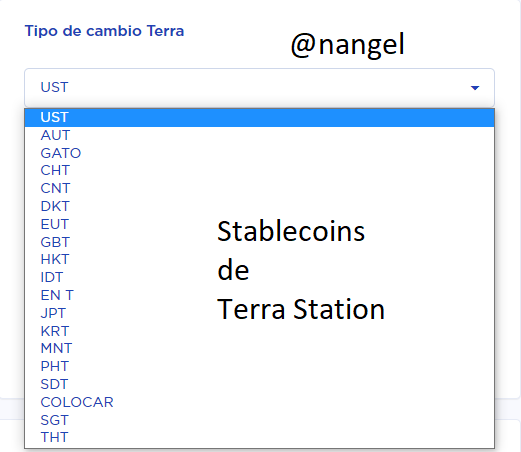
Task: Select THT at list bottom
Action: pyautogui.click(x=259, y=437)
